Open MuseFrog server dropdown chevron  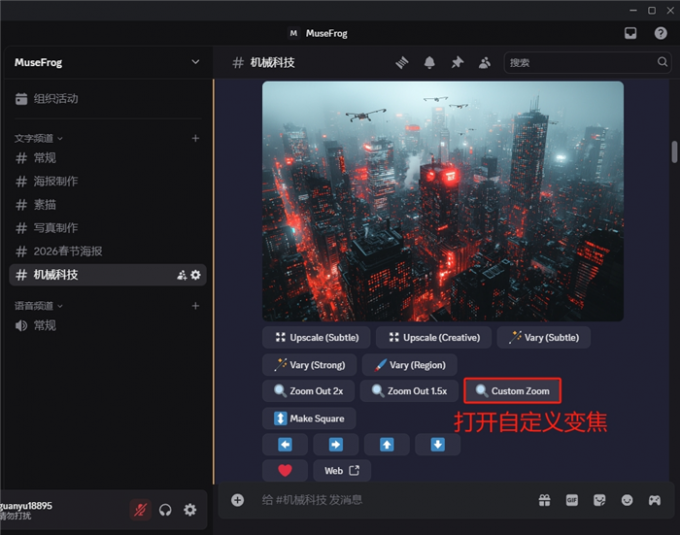[x=196, y=62]
